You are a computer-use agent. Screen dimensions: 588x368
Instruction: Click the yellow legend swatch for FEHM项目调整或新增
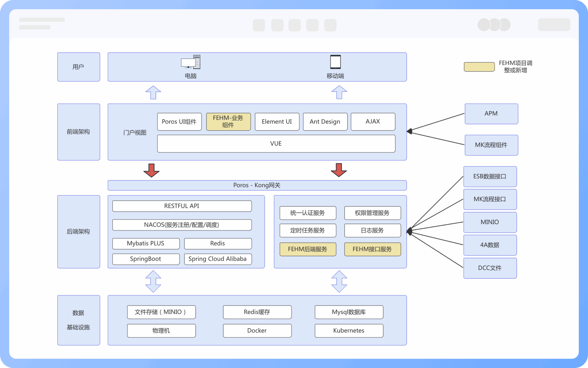tap(479, 67)
